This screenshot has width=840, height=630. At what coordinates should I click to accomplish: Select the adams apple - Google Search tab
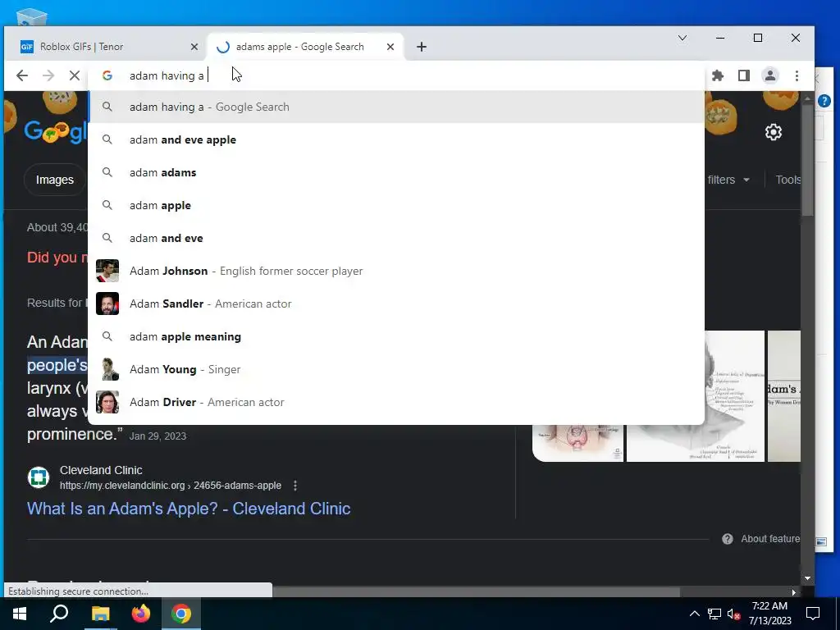tap(305, 47)
